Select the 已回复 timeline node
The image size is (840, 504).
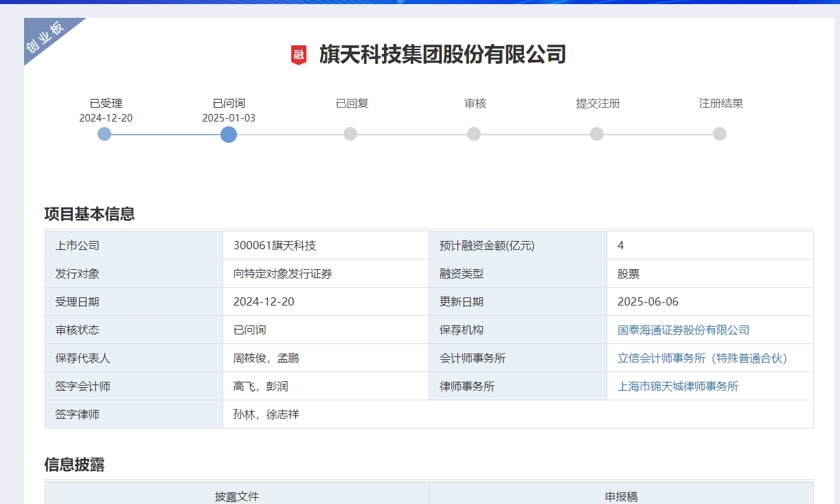click(350, 134)
